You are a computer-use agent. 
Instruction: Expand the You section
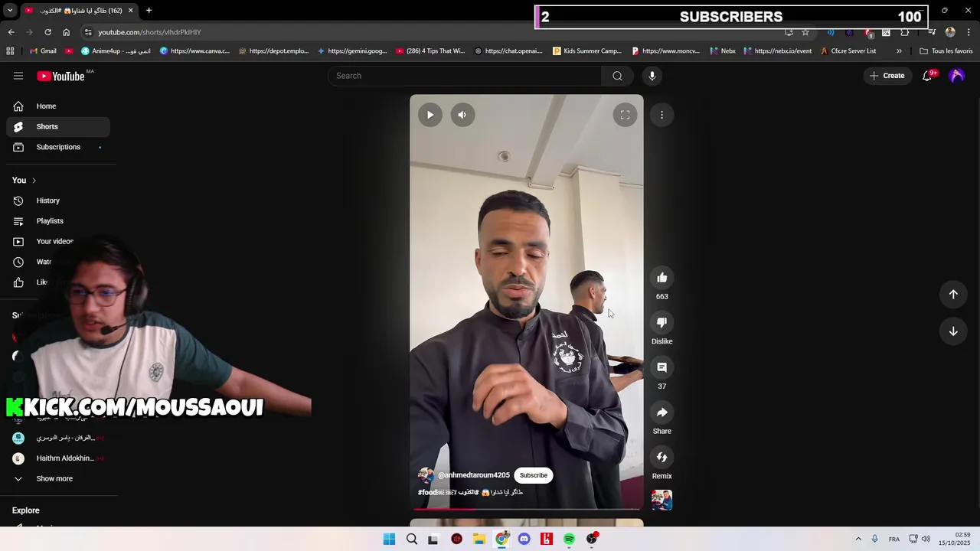tap(24, 181)
